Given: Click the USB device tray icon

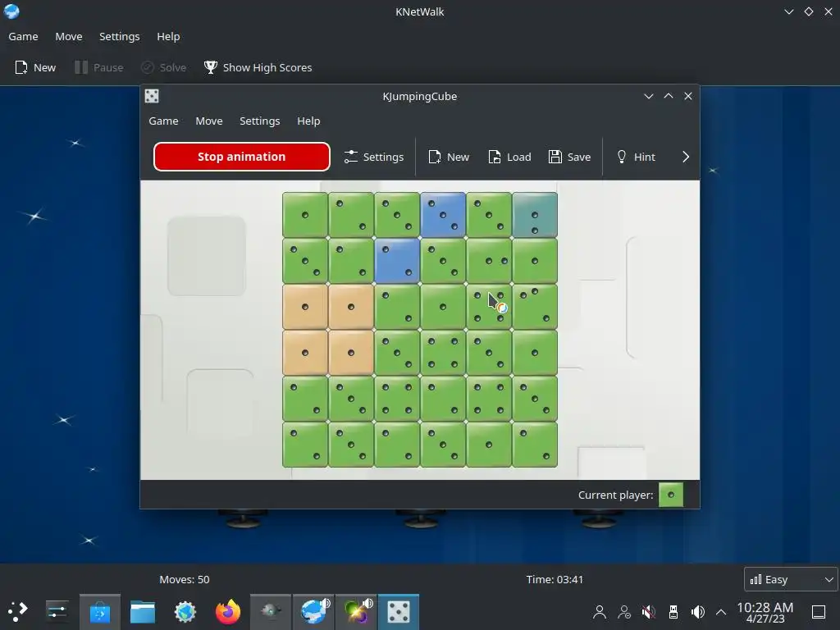Looking at the screenshot, I should coord(673,611).
